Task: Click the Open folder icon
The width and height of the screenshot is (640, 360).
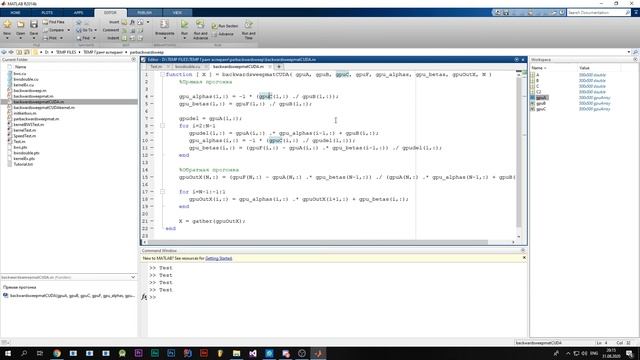Action: click(x=20, y=24)
